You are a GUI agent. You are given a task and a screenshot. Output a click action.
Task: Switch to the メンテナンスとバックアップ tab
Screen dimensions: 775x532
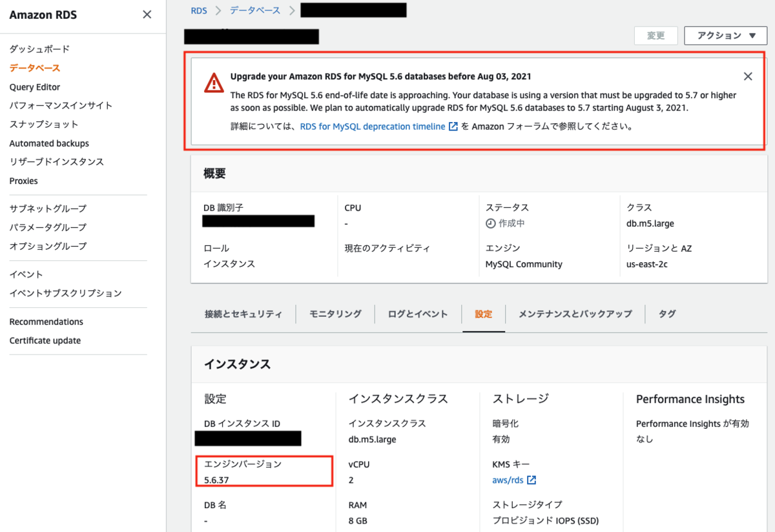575,314
